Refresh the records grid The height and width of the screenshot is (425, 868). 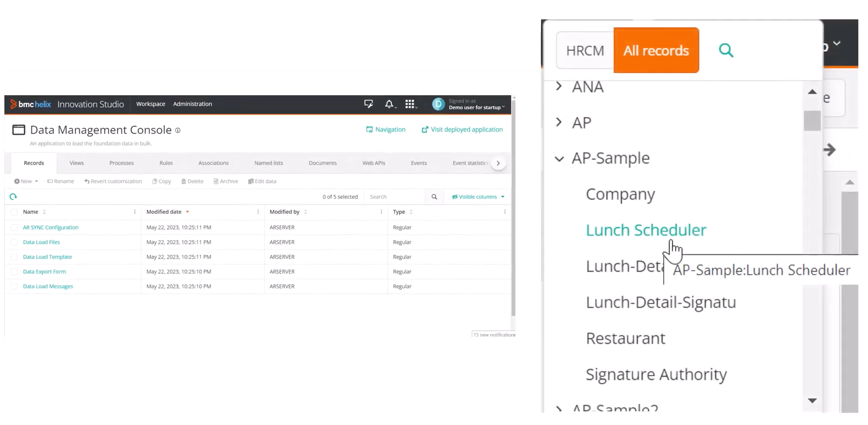pos(14,197)
